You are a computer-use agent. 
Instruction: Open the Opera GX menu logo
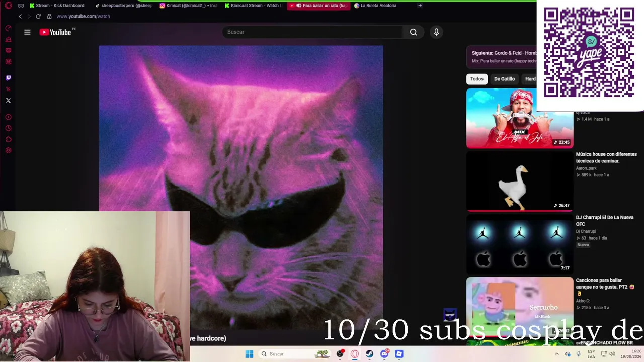coord(8,6)
